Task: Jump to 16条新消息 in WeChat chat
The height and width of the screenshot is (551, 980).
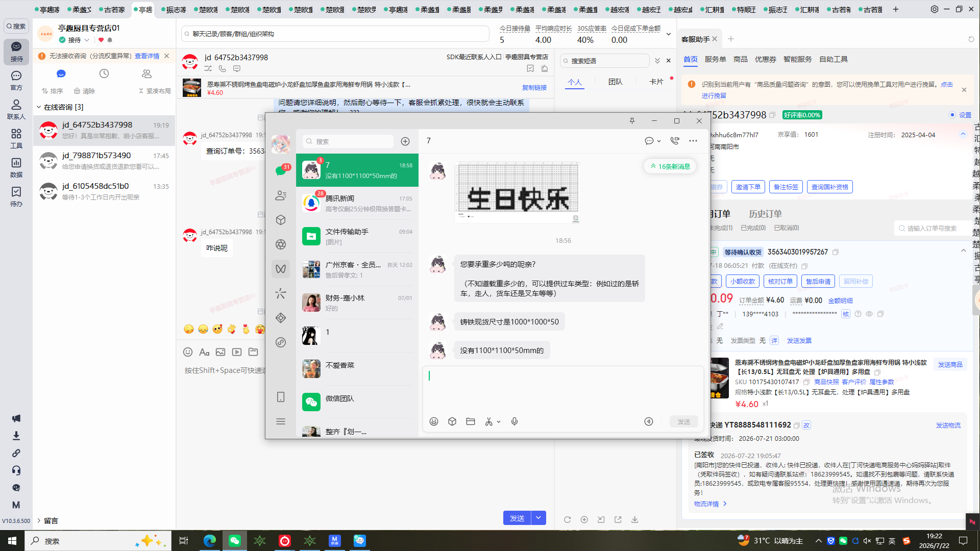Action: 670,166
